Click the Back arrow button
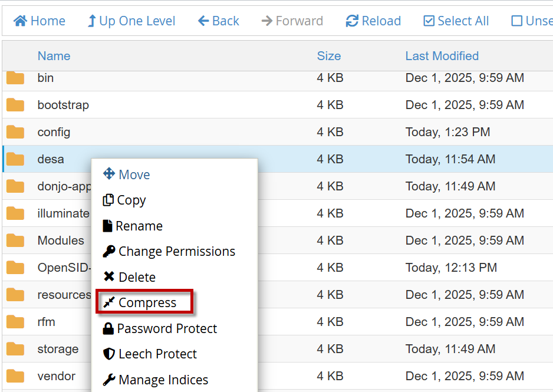Viewport: 553px width, 392px height. pos(218,21)
